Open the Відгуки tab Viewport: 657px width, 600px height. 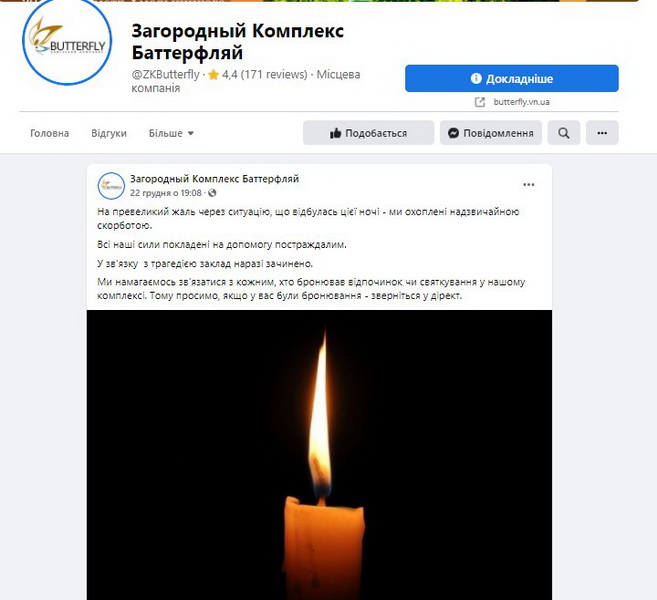tap(109, 133)
